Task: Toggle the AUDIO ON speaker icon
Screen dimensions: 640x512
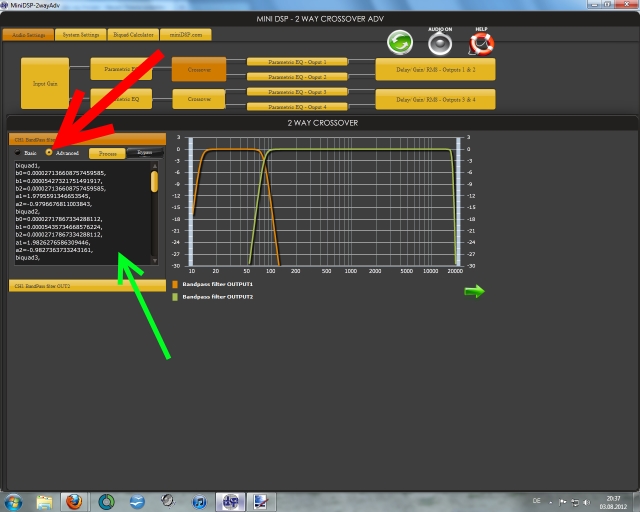Action: (440, 44)
